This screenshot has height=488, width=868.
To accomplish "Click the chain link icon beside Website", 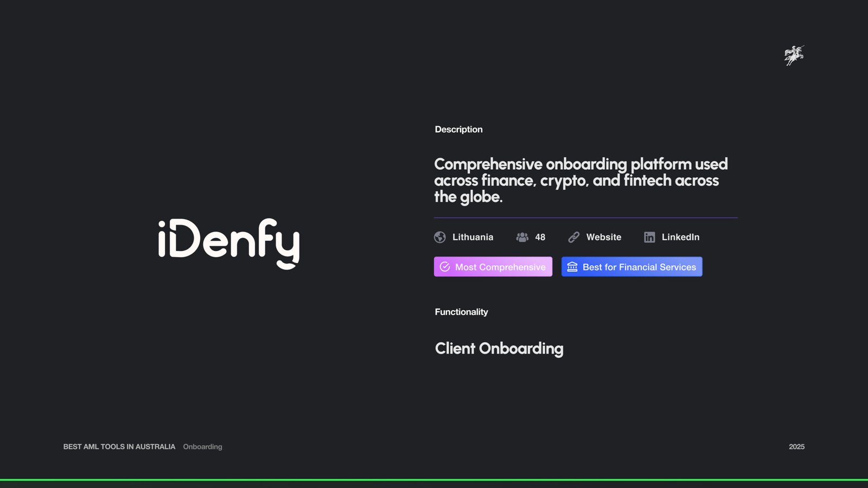I will [x=573, y=237].
